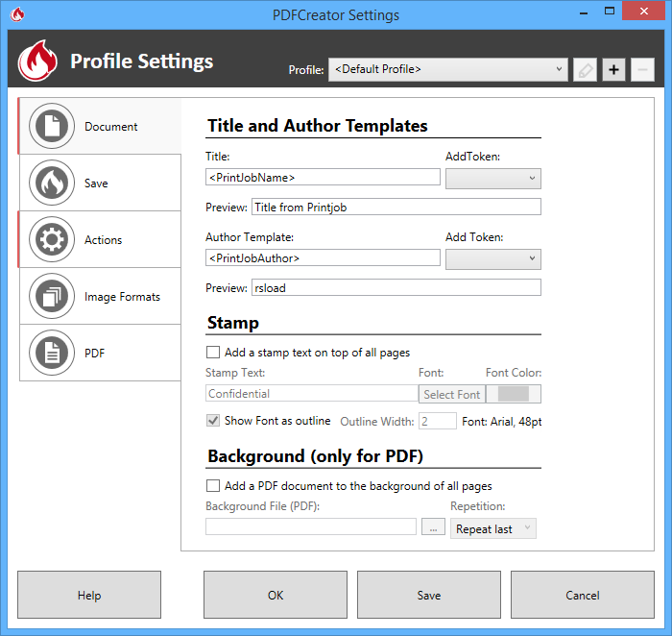Image resolution: width=672 pixels, height=636 pixels.
Task: Click the Stamp Text Confidential field
Action: [312, 393]
